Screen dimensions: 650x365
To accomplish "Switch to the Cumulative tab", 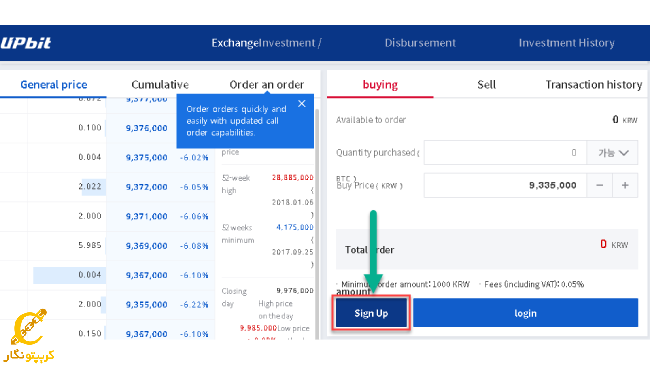I will tap(160, 85).
